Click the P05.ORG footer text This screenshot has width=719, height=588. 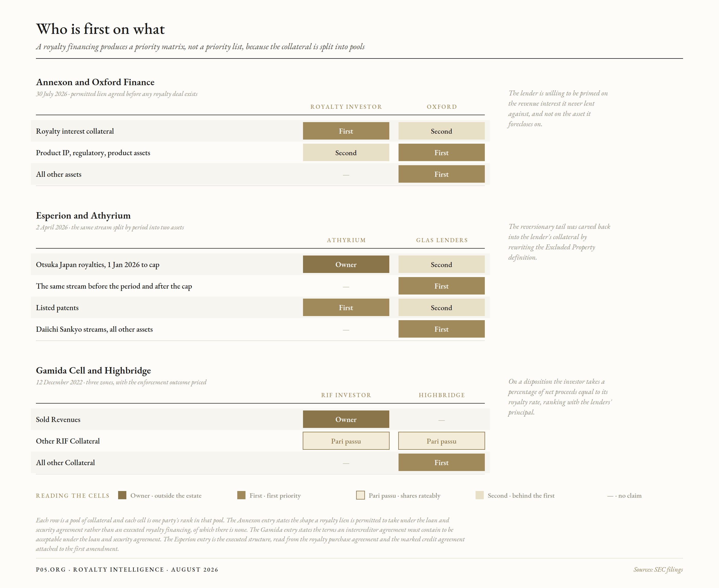51,570
